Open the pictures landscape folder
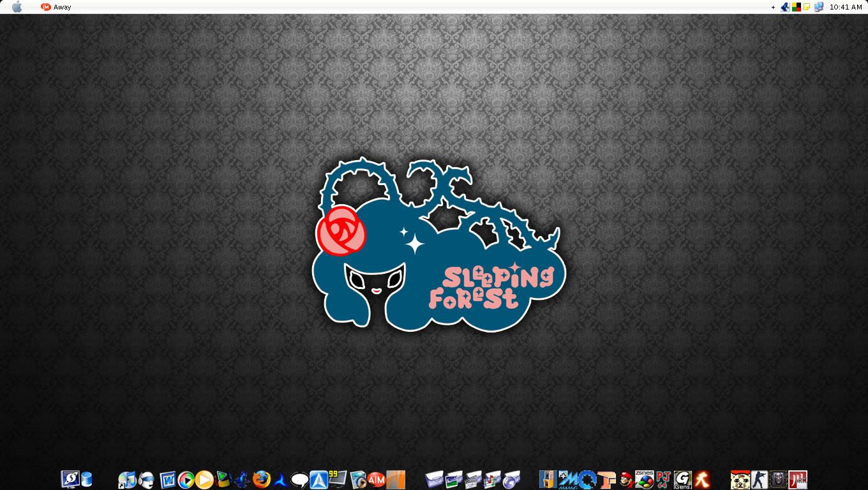 tap(454, 479)
